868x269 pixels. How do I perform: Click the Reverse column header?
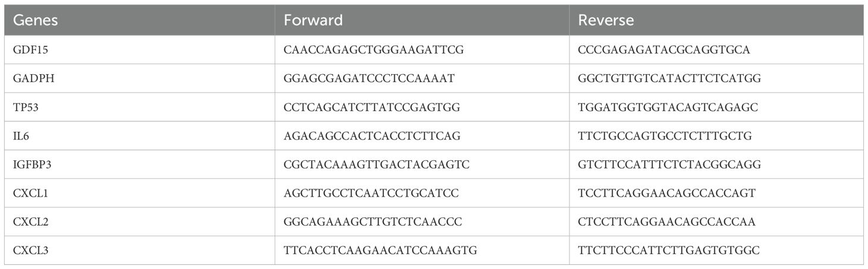point(606,20)
